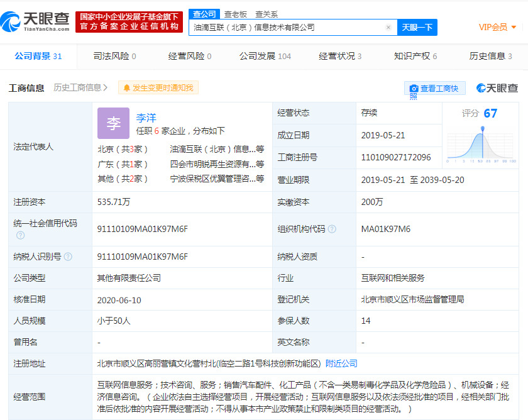Viewport: 528px width, 420px height.
Task: Open the 经营风险 tab
Action: click(x=190, y=56)
